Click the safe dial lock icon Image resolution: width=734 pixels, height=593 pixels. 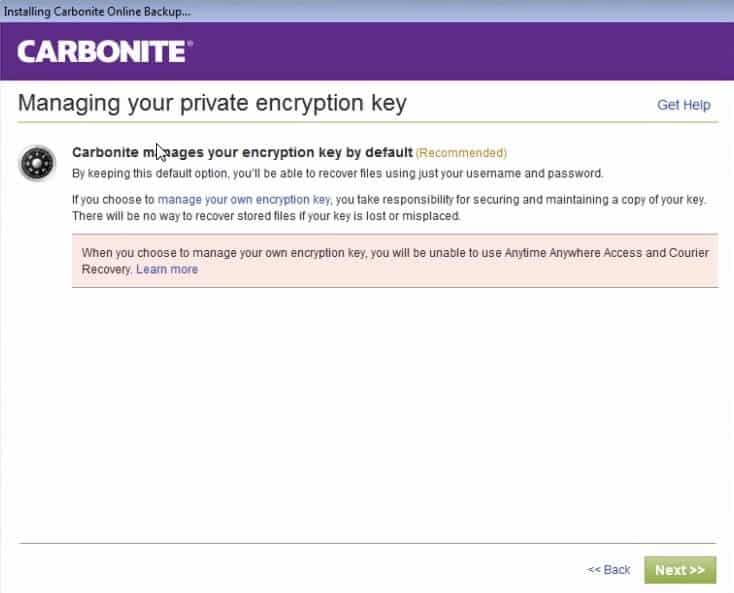37,163
